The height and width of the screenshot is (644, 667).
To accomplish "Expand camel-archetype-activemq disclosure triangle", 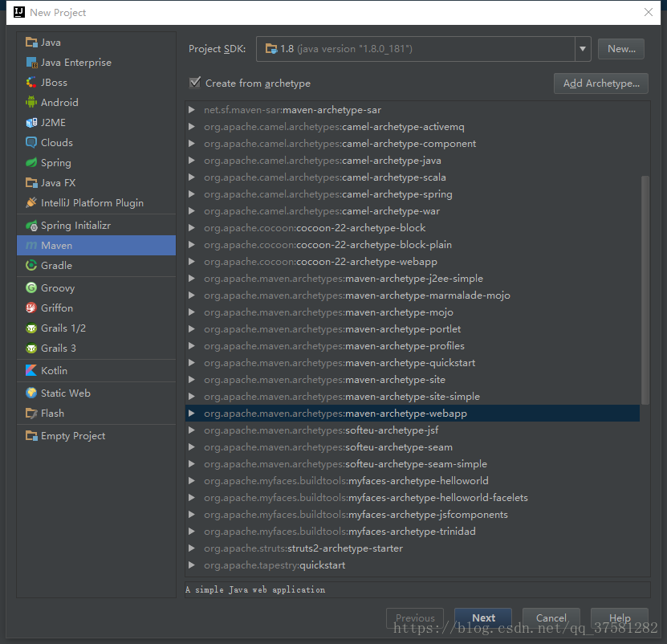I will (192, 127).
